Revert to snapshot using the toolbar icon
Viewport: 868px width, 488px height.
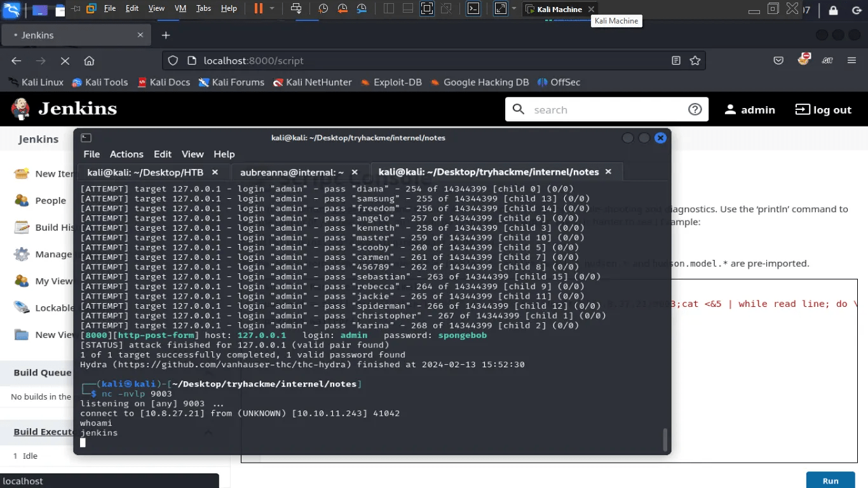point(342,9)
